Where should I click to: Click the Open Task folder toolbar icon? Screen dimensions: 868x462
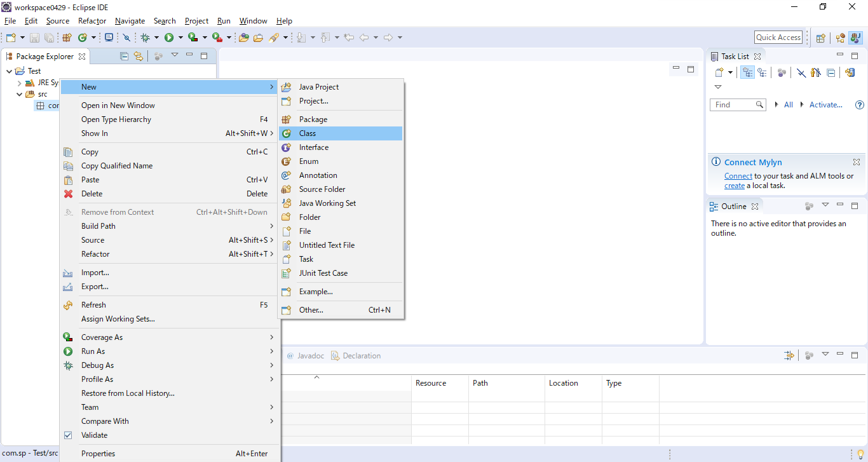coord(258,37)
